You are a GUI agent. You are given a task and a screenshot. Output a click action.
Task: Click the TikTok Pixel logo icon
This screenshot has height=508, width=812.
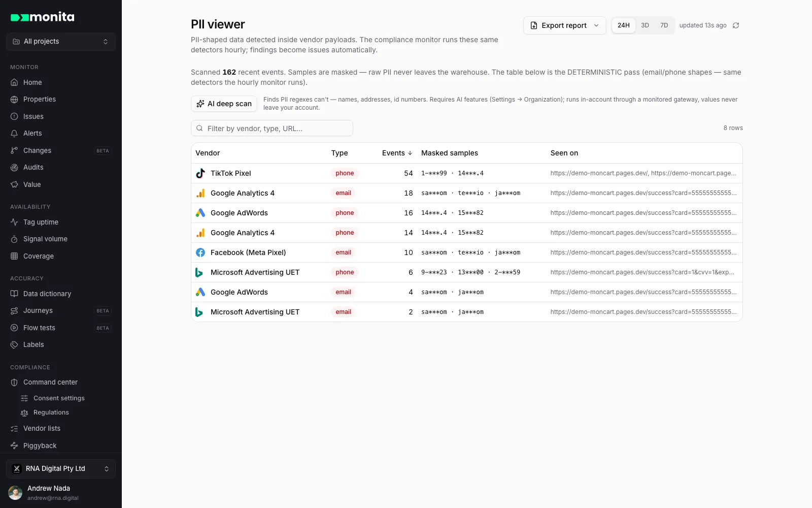(x=200, y=173)
